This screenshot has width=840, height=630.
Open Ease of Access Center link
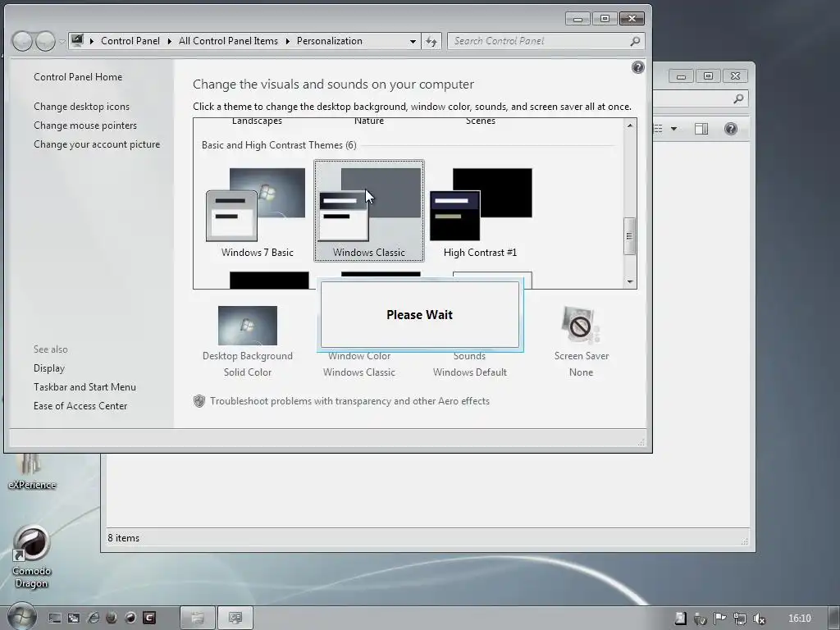click(x=80, y=405)
